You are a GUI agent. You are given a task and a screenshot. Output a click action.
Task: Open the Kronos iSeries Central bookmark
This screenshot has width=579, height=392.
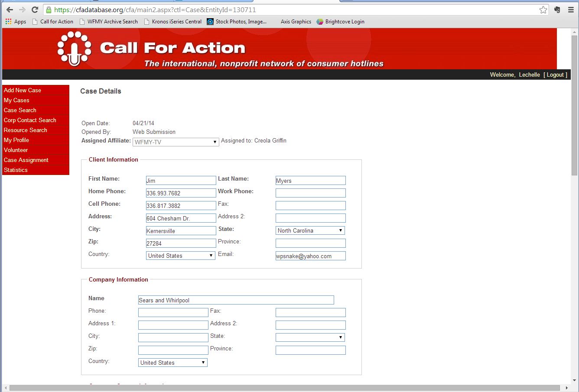[172, 22]
